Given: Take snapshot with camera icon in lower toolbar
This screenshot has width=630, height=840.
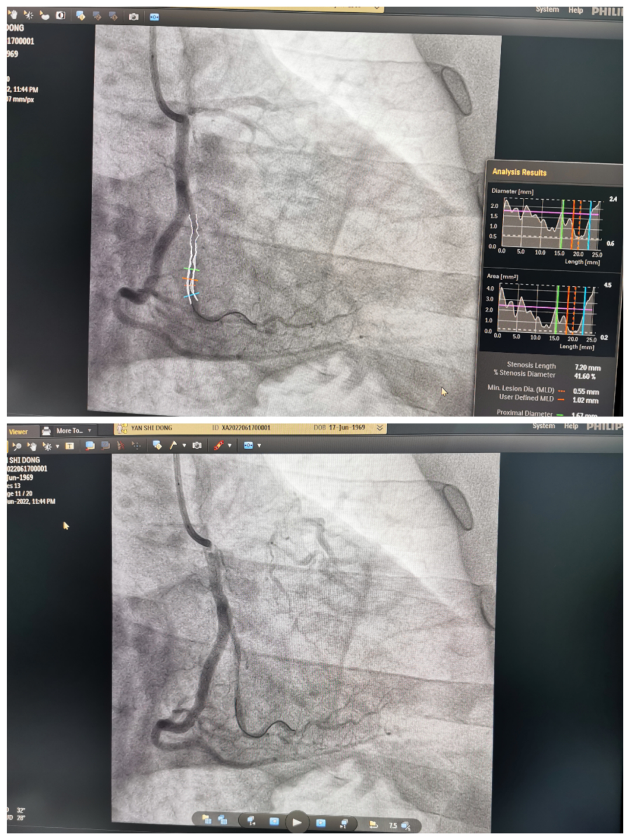Looking at the screenshot, I should 197,445.
